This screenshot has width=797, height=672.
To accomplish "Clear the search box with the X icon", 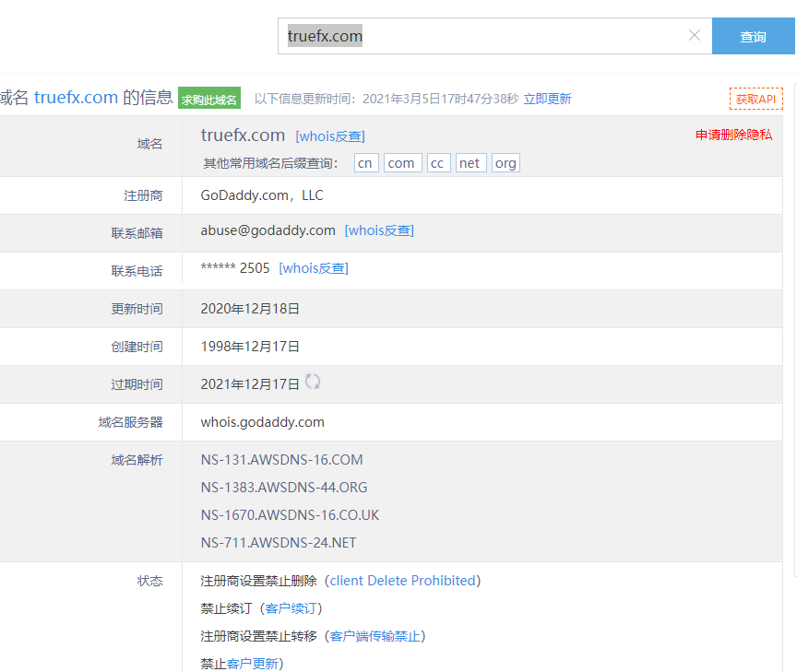I will [x=695, y=36].
